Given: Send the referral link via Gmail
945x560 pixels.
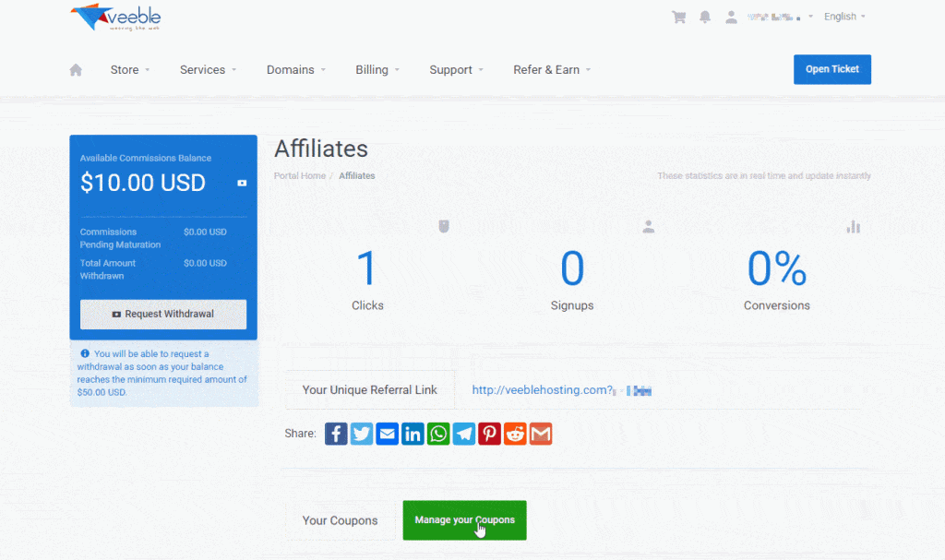Looking at the screenshot, I should (541, 434).
